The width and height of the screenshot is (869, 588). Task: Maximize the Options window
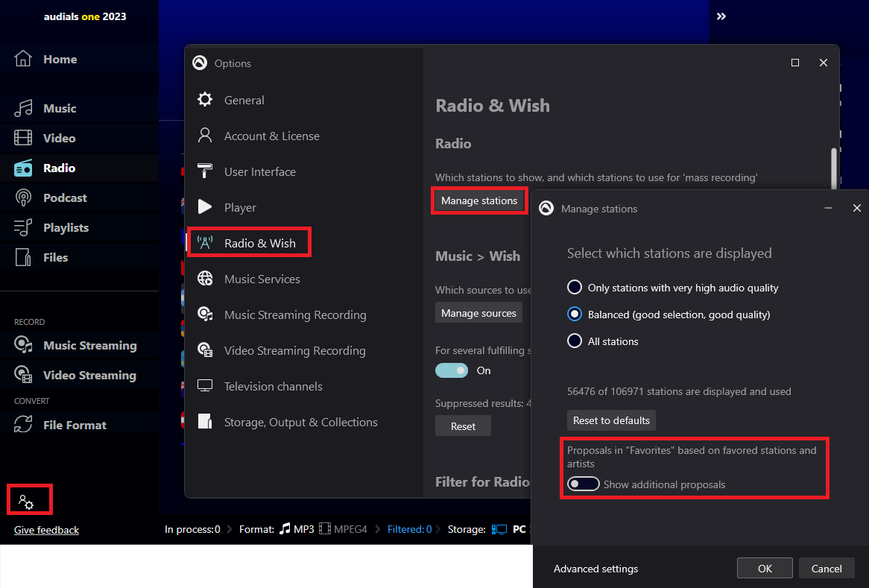pos(794,63)
